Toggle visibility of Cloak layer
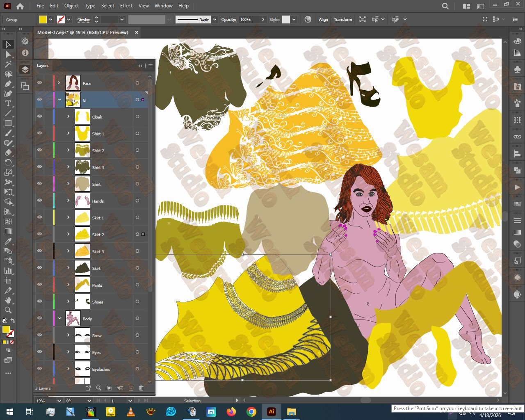 40,116
